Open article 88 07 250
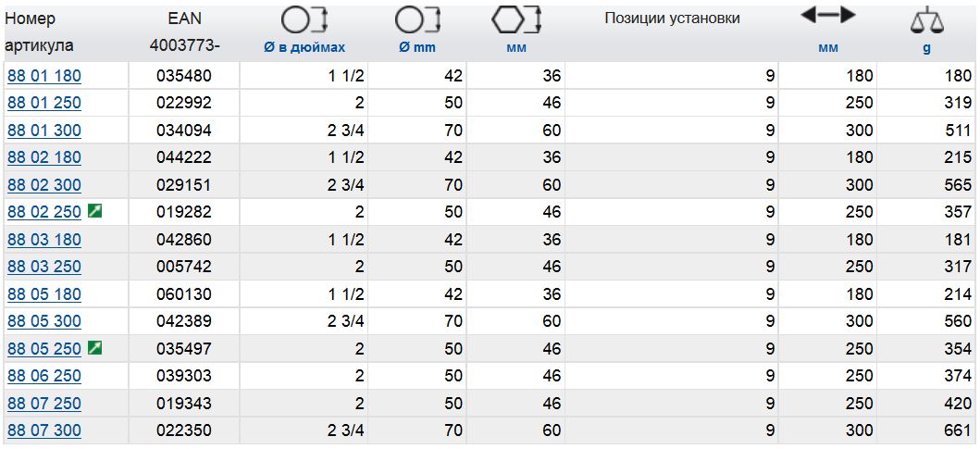Screen dimensions: 980x449 click(x=44, y=404)
